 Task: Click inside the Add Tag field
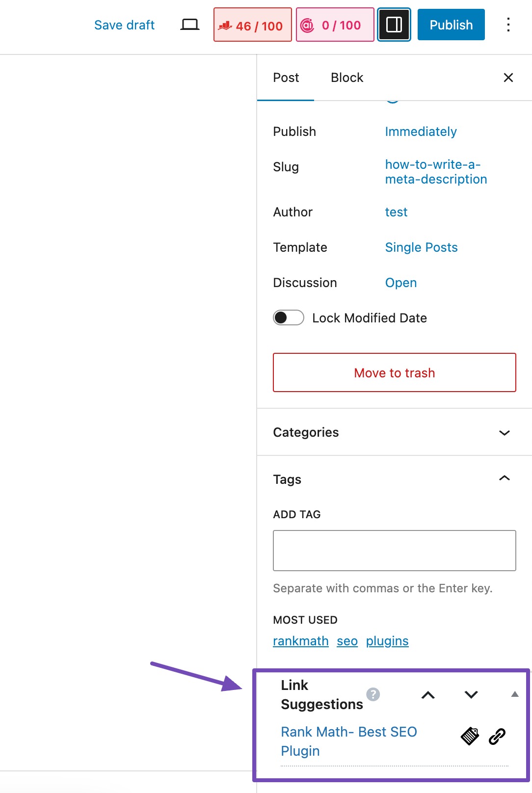(x=394, y=550)
